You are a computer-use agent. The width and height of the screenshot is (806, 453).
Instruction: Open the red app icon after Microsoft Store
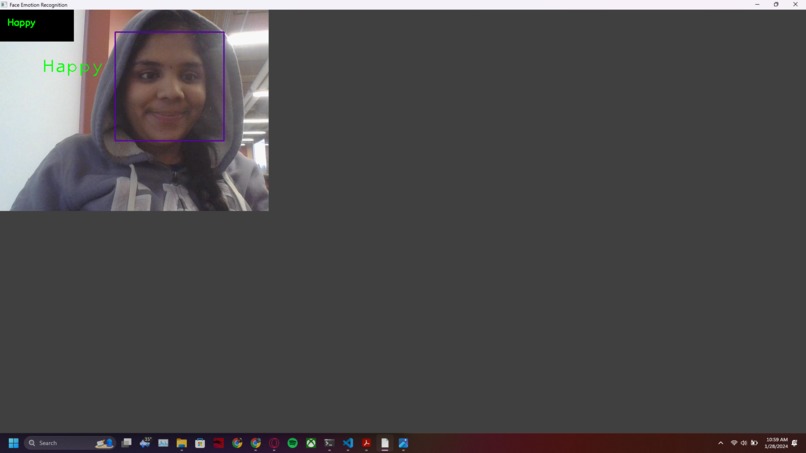coord(218,443)
